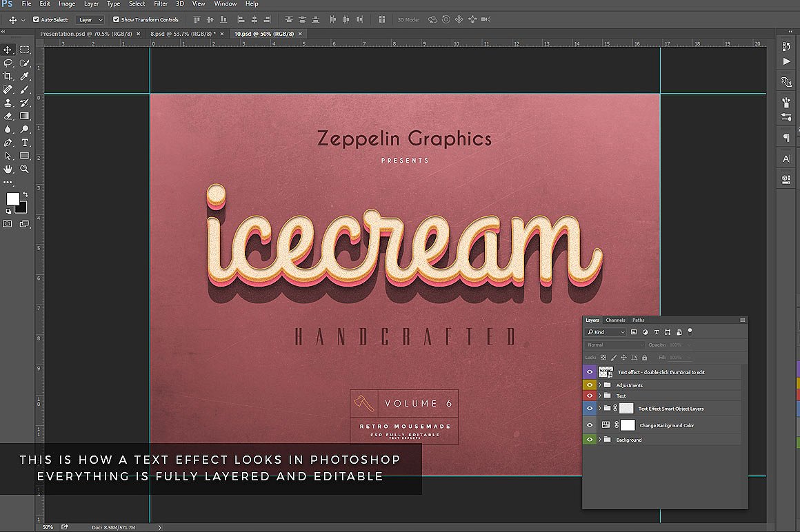Select the Zoom tool
800x532 pixels.
(23, 167)
